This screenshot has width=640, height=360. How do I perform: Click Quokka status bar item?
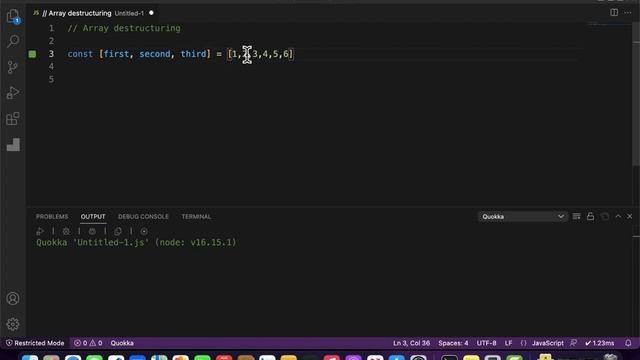click(122, 343)
